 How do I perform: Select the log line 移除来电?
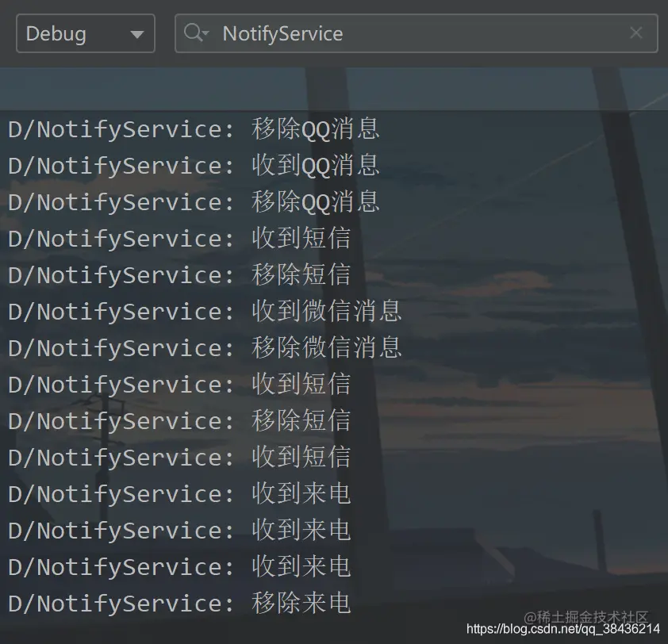coord(179,603)
